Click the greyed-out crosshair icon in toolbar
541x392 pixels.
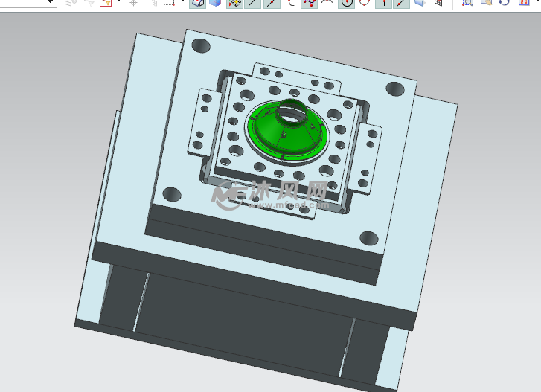point(134,3)
